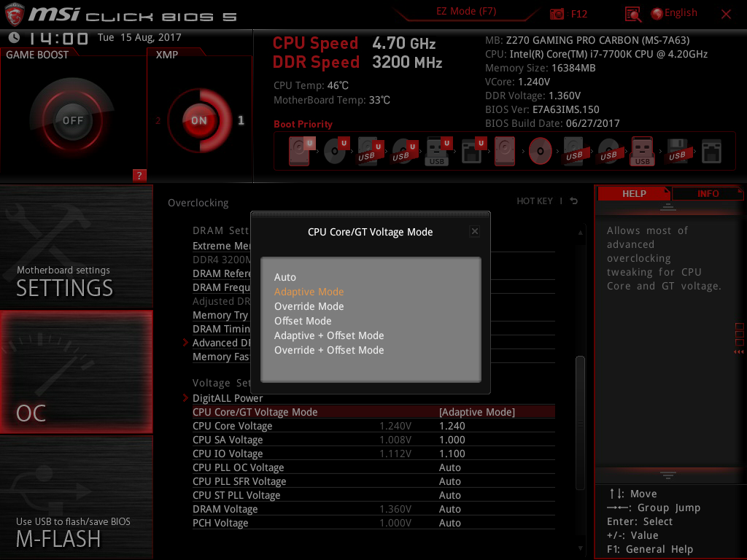Viewport: 747px width, 560px height.
Task: Select the legacy CD/DVD boot icon
Action: (541, 152)
